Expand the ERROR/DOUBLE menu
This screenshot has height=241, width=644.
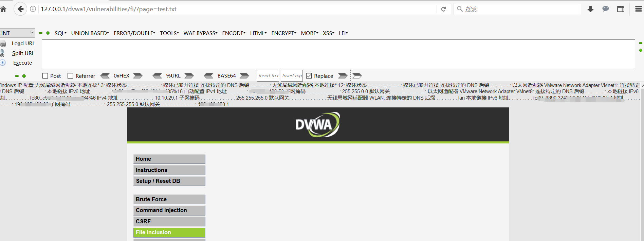(x=134, y=33)
